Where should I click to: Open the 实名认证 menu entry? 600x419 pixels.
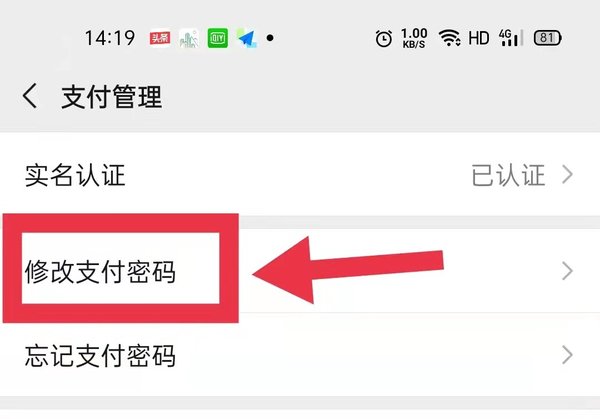(300, 175)
